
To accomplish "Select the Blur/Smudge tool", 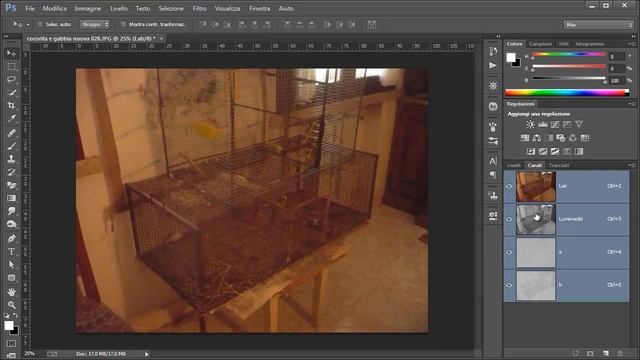I will (x=11, y=211).
